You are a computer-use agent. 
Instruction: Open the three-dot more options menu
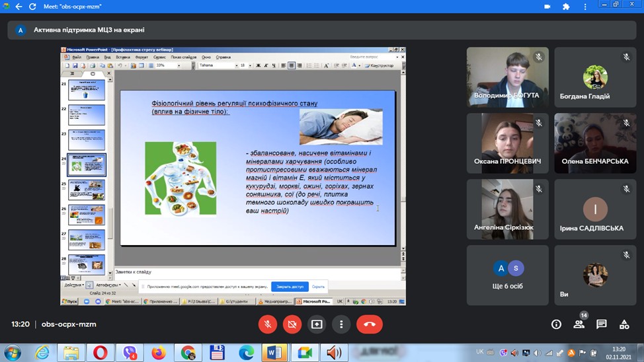pyautogui.click(x=341, y=324)
